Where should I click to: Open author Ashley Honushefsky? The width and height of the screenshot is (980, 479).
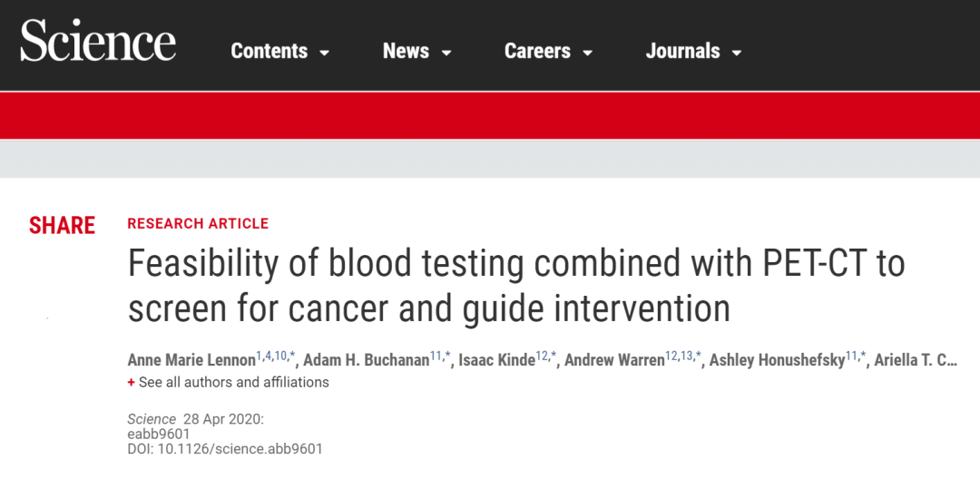[x=777, y=361]
